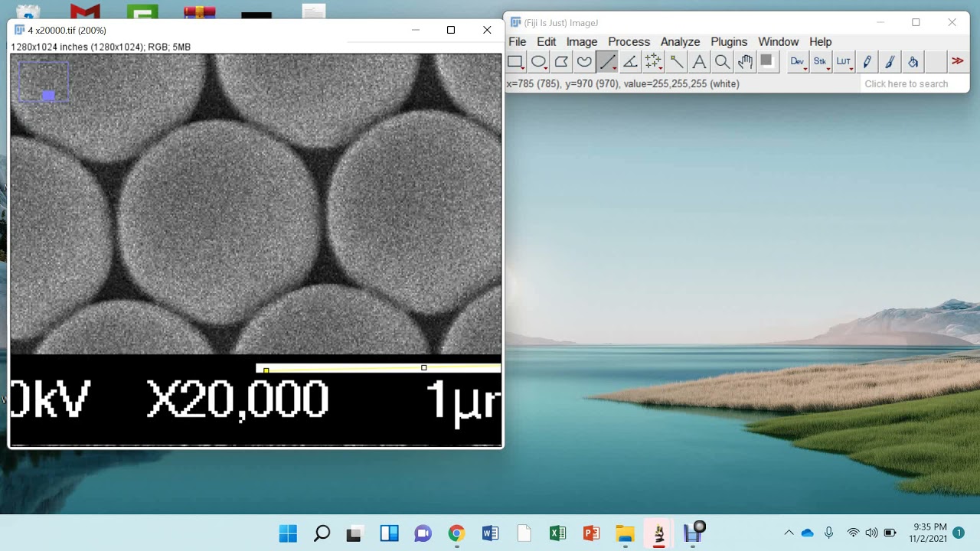Open the File menu

[x=518, y=42]
